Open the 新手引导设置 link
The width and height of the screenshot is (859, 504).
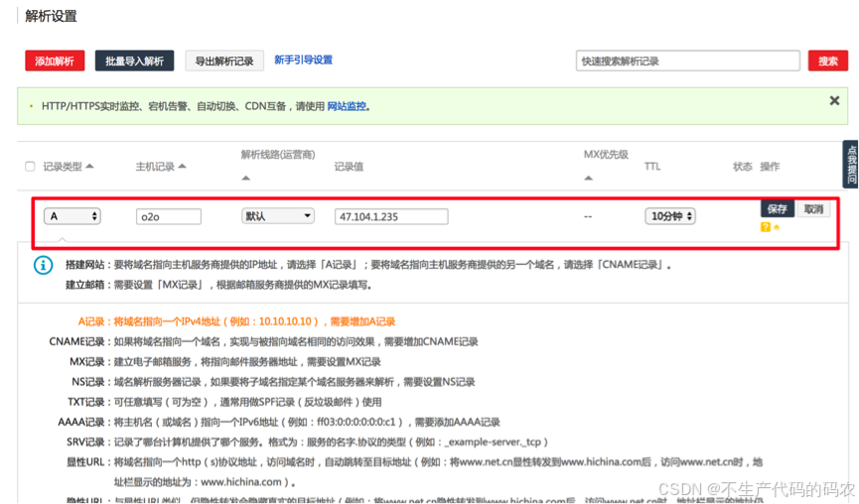coord(304,60)
